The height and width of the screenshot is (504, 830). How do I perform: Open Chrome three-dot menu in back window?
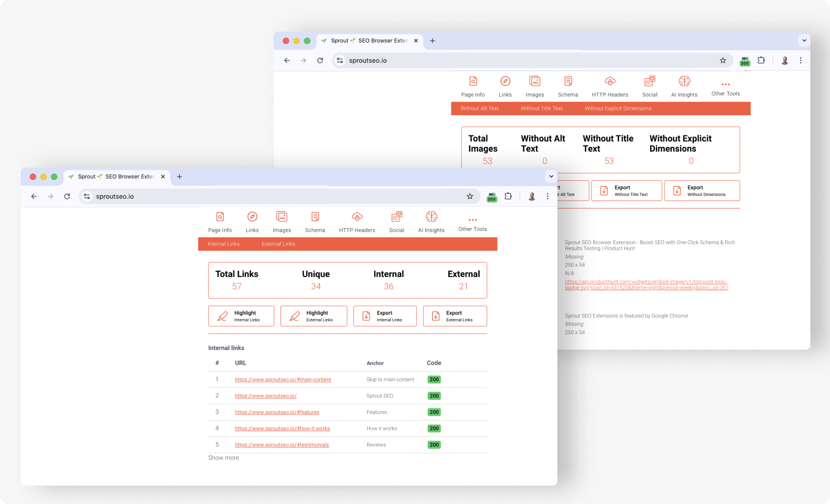(801, 60)
